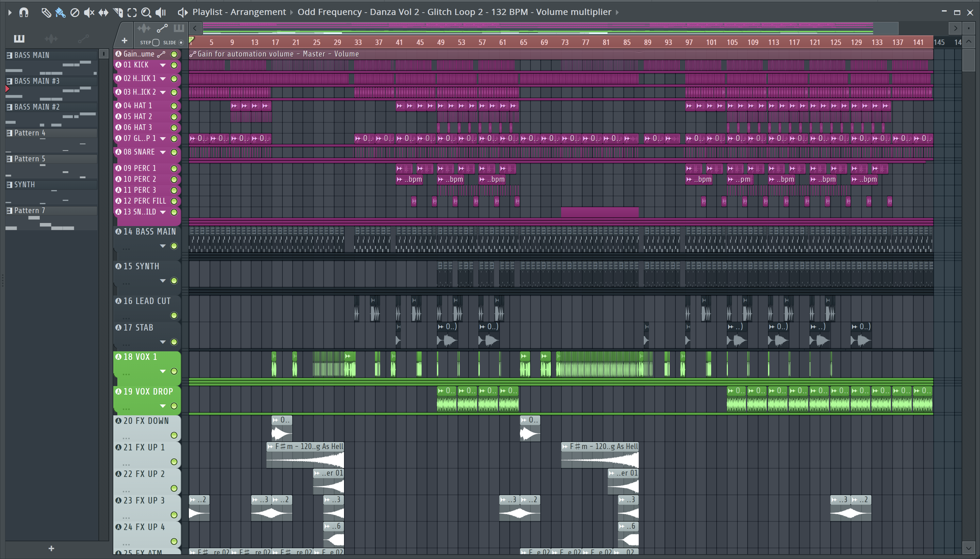The image size is (980, 559).
Task: Click Playlist - Arrangement title
Action: coord(239,12)
